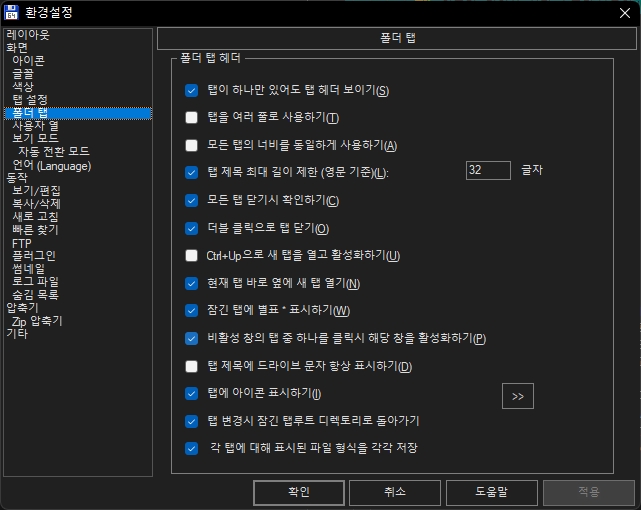Open 도움말 help button
Screen dimensions: 641x510
tap(491, 492)
